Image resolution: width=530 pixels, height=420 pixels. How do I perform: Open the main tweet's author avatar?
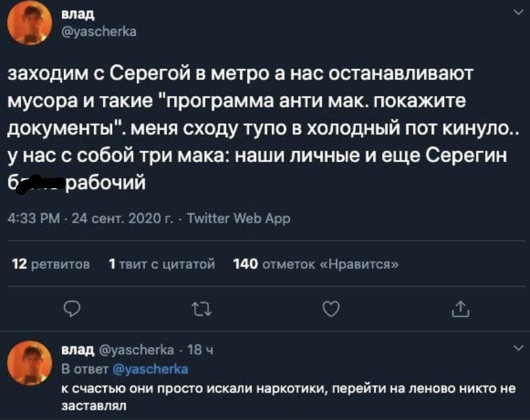[28, 22]
